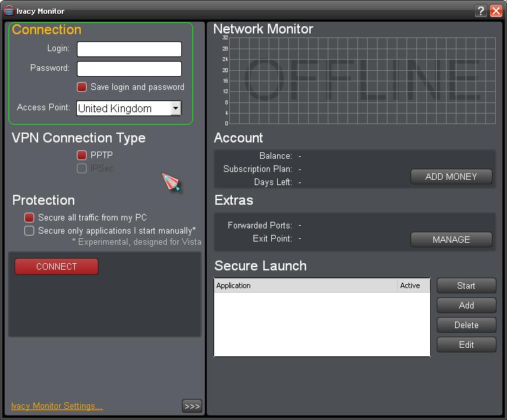Select the PPTP connection type

pyautogui.click(x=82, y=155)
